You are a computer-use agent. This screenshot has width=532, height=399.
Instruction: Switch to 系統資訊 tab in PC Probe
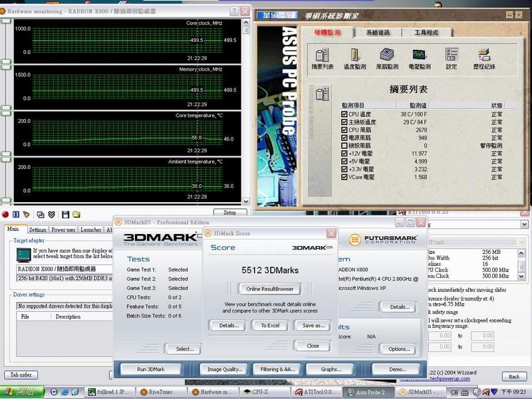click(x=378, y=33)
